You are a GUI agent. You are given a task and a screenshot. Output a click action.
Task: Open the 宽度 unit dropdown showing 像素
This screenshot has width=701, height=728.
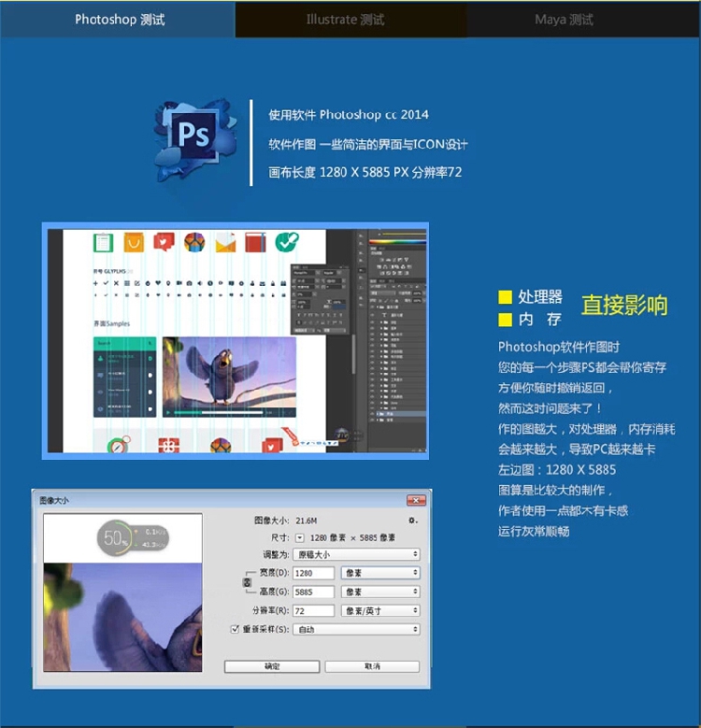coord(380,573)
